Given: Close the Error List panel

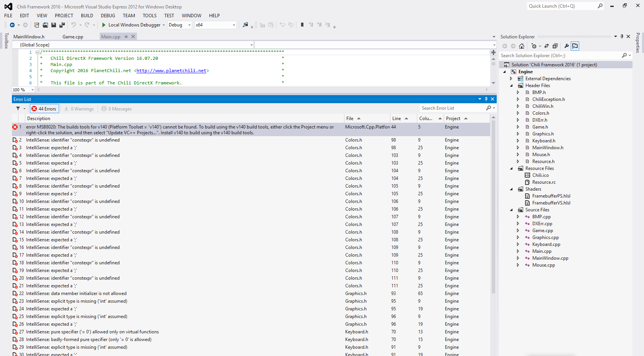Looking at the screenshot, I should pos(492,99).
